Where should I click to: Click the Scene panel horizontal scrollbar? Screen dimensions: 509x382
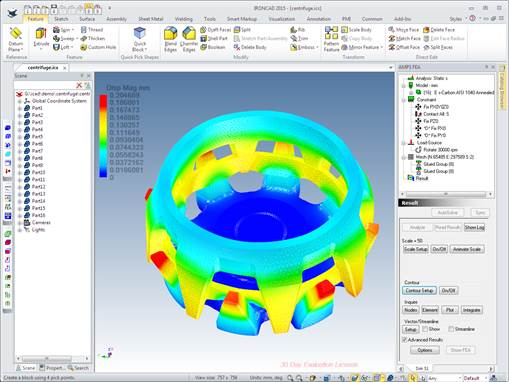click(53, 359)
